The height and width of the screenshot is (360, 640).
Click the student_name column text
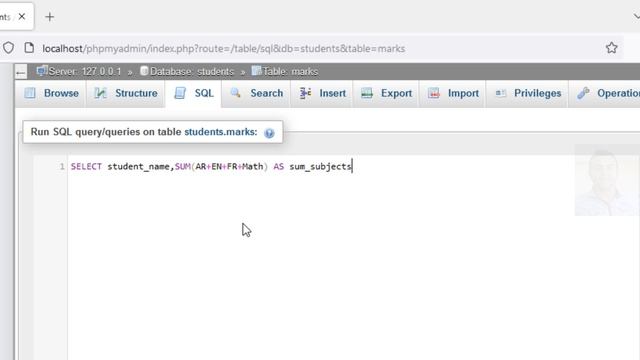[x=139, y=167]
